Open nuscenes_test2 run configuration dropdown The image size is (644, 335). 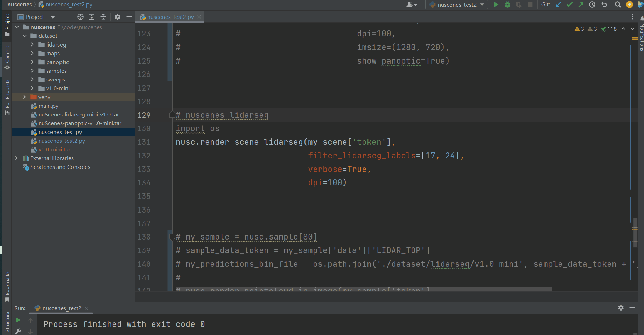point(457,5)
